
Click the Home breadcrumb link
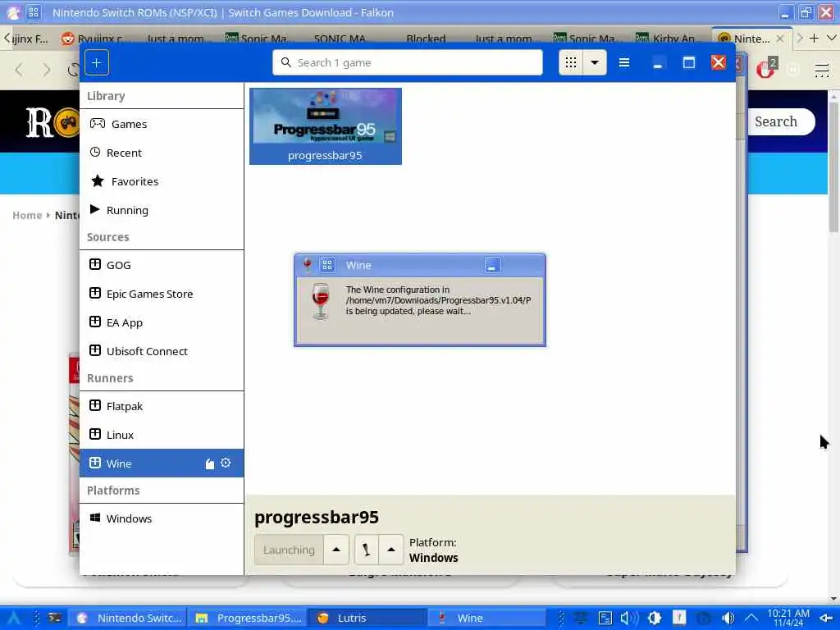(x=27, y=216)
